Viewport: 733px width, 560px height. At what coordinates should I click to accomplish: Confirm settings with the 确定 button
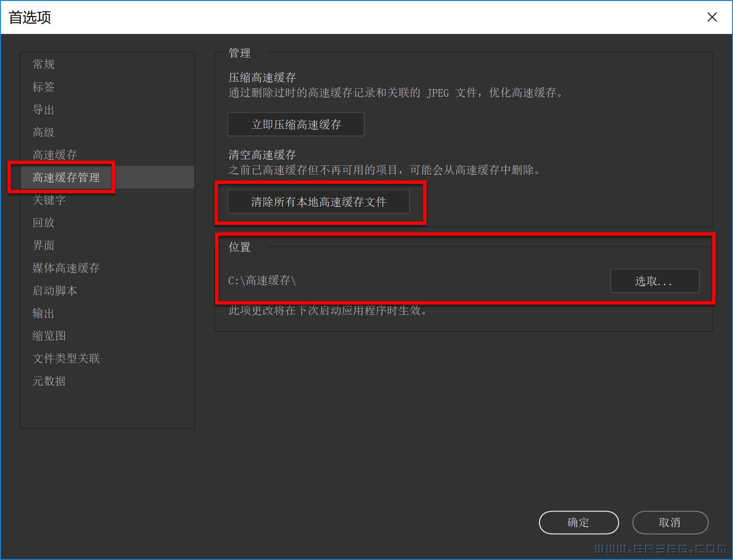(x=579, y=523)
